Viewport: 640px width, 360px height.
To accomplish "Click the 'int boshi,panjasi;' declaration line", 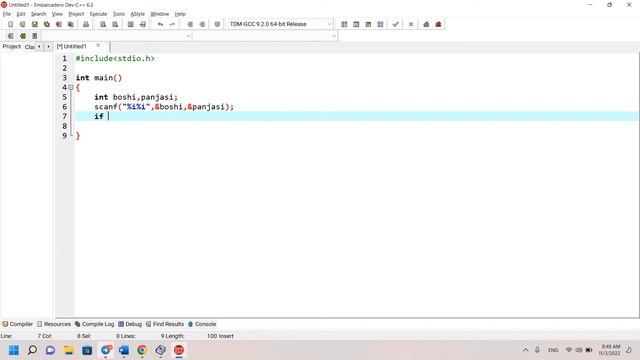I will coord(136,97).
